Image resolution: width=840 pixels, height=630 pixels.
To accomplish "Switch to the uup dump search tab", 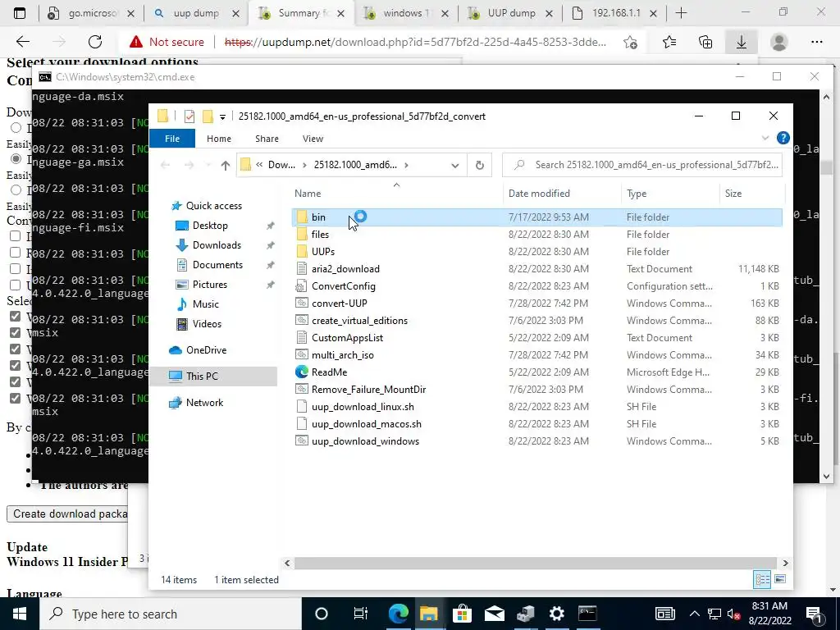I will (196, 13).
